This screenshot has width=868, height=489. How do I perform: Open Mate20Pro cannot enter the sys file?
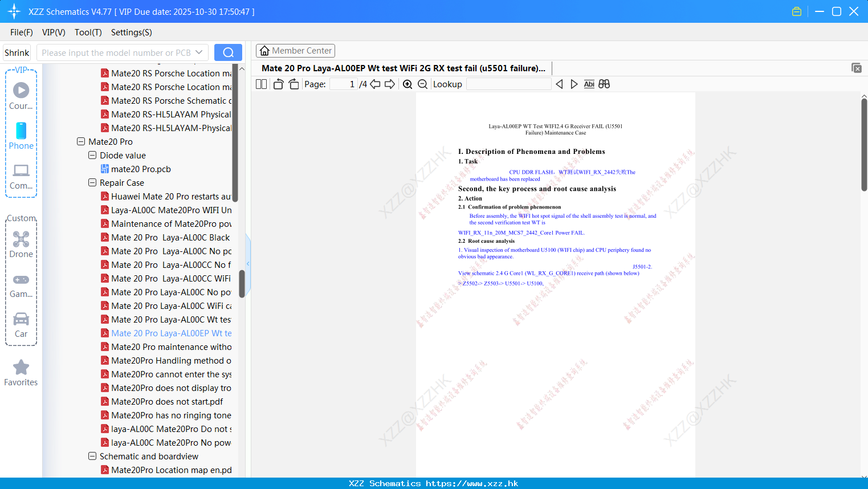coord(166,374)
